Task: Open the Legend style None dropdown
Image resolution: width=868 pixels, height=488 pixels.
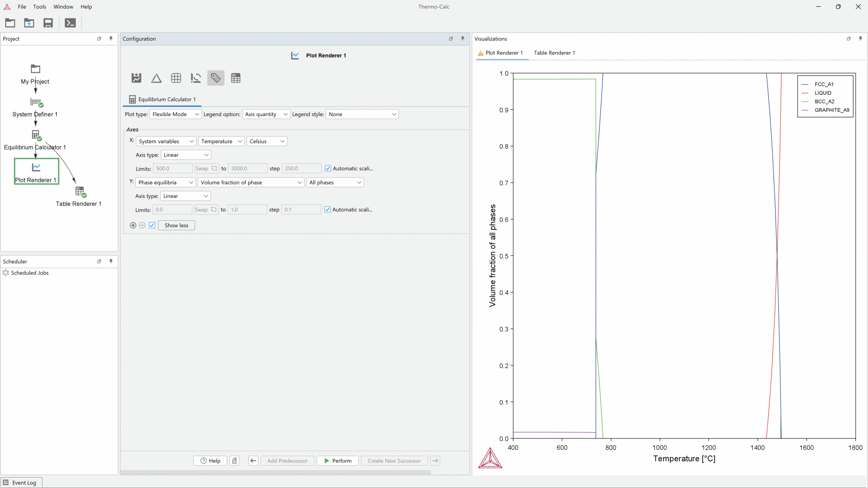Action: click(362, 114)
